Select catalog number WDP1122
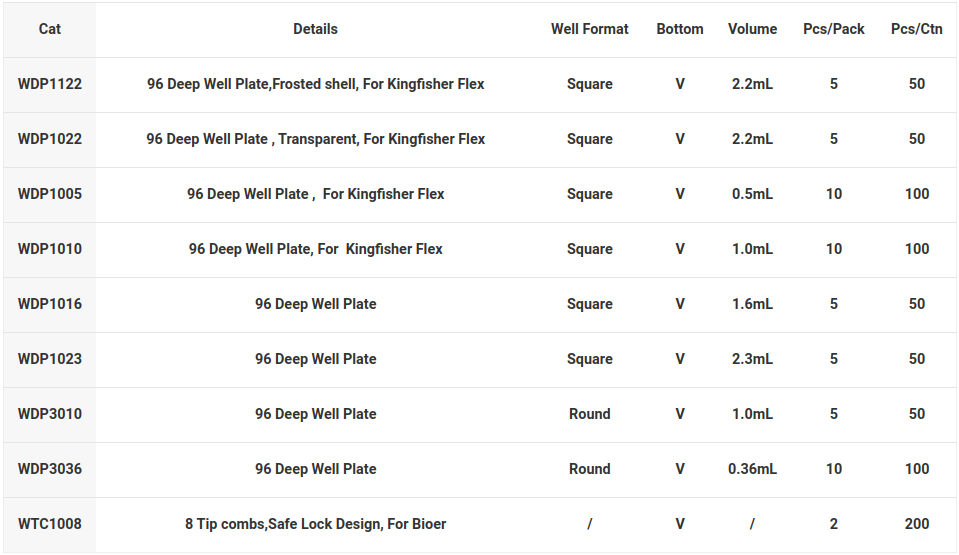Viewport: 959px width, 555px height. tap(50, 84)
